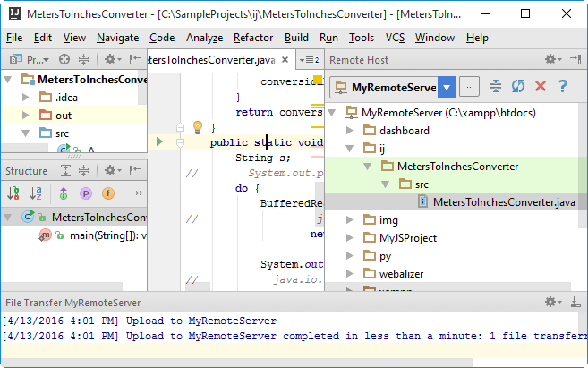Open File Transfer panel gear settings
The image size is (588, 368).
point(553,302)
